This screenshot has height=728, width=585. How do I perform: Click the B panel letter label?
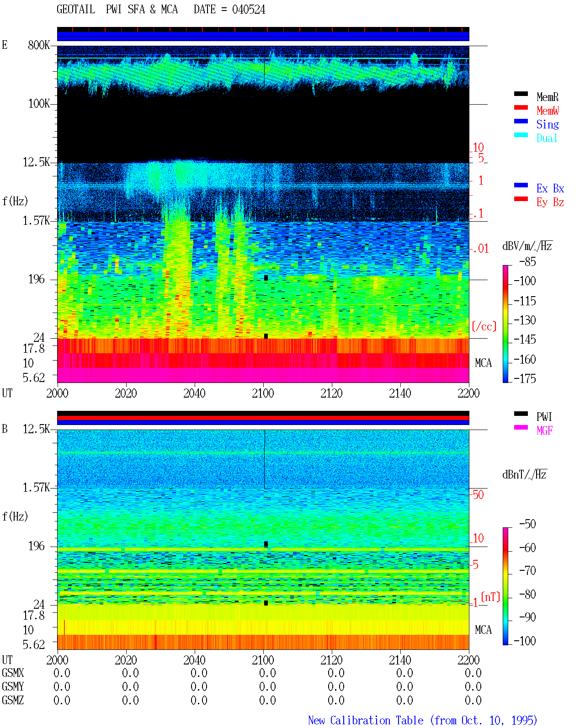(5, 429)
